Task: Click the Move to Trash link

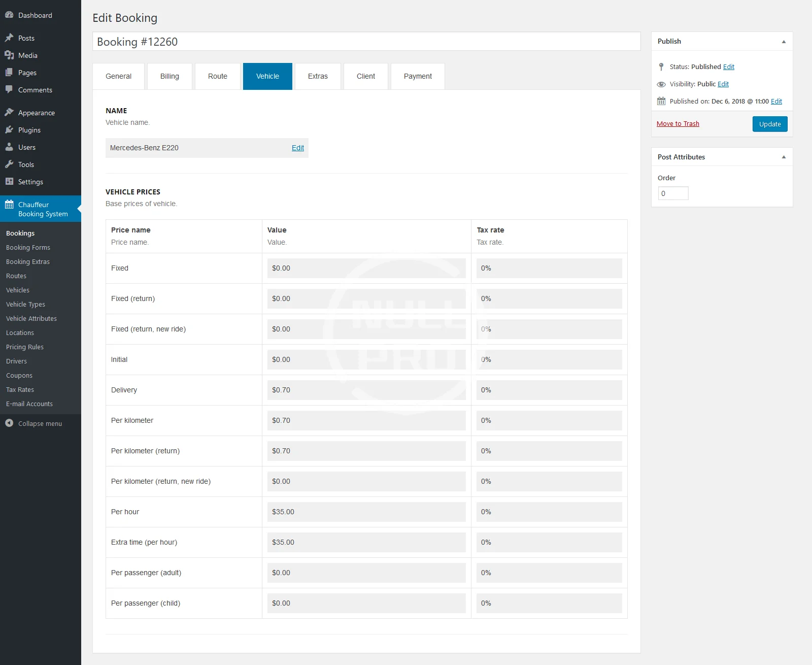Action: pos(678,124)
